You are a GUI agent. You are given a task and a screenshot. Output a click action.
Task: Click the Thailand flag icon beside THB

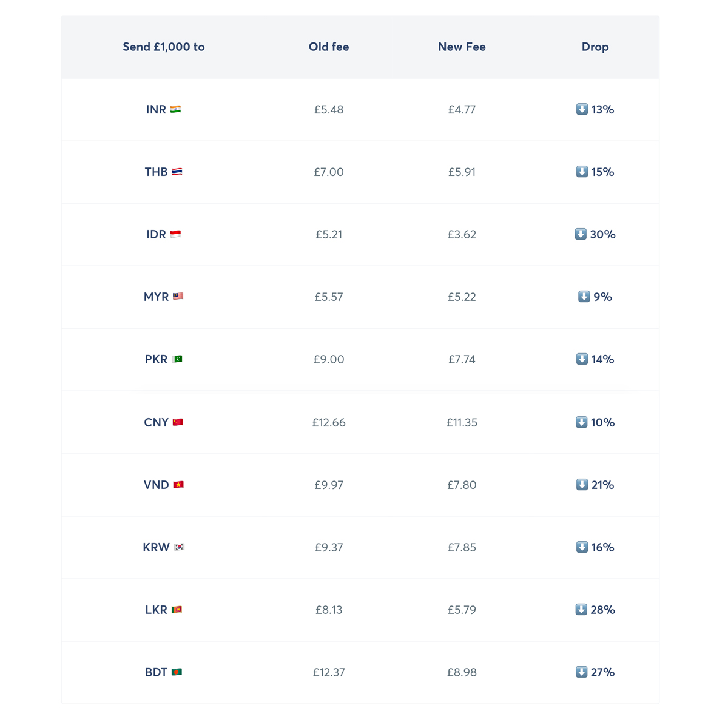coord(177,172)
